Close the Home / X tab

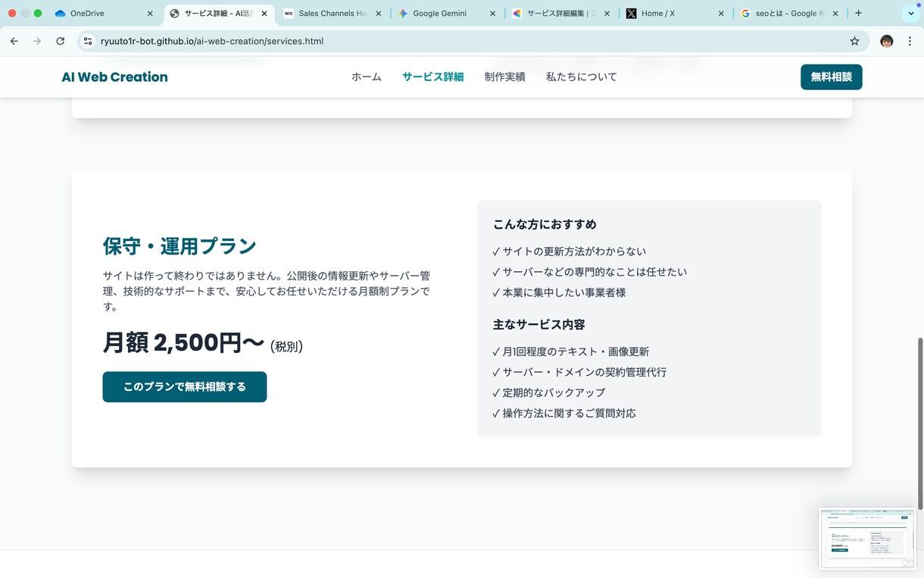pyautogui.click(x=721, y=14)
